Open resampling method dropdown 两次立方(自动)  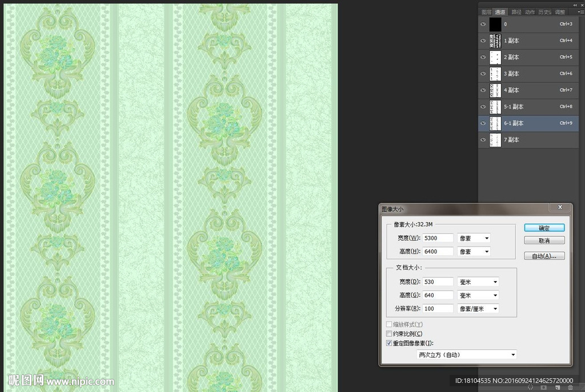click(466, 355)
